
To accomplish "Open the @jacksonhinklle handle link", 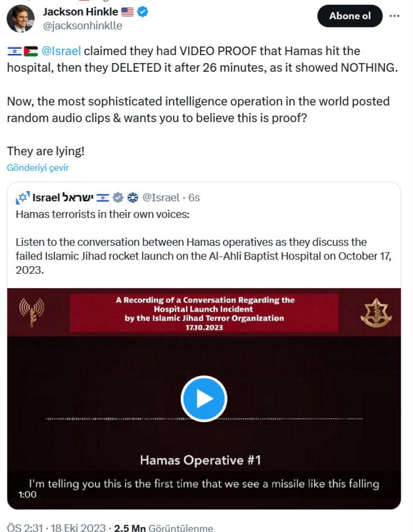I will (82, 26).
